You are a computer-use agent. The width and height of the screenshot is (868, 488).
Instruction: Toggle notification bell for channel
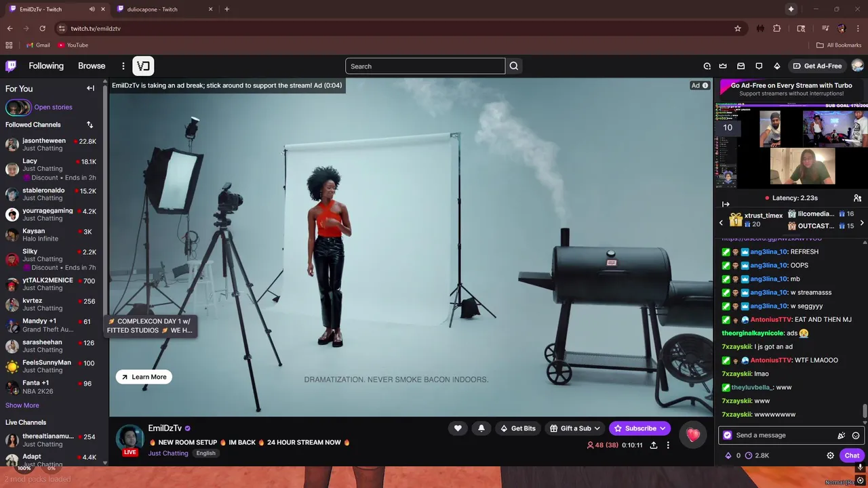[x=481, y=428]
